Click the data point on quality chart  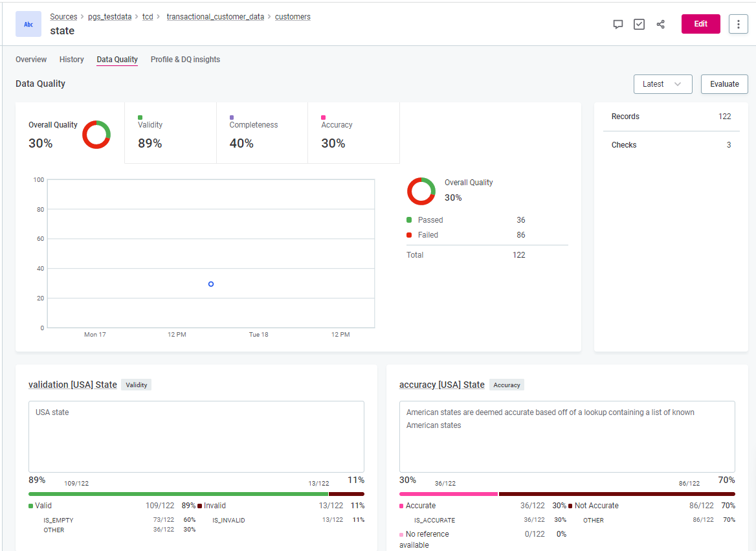(x=211, y=284)
